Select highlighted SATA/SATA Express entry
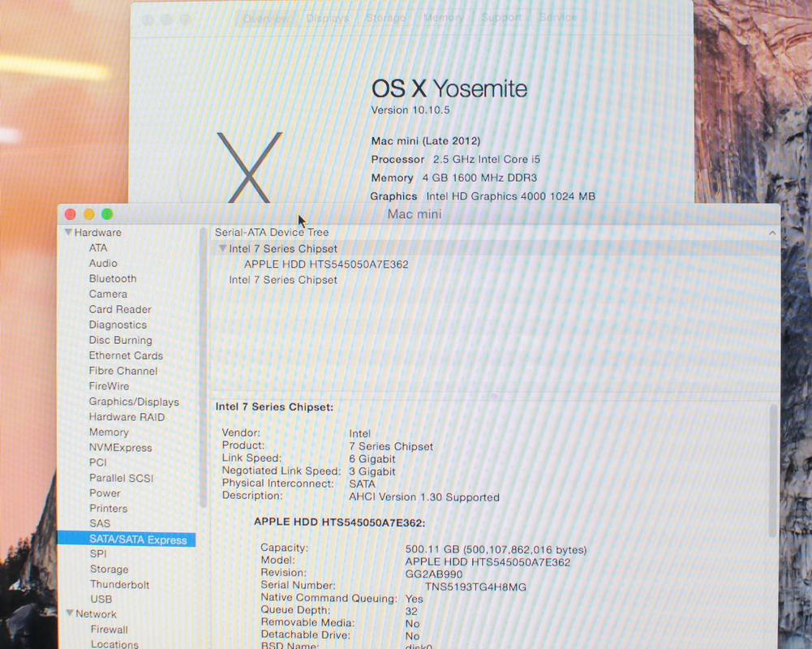 point(127,539)
